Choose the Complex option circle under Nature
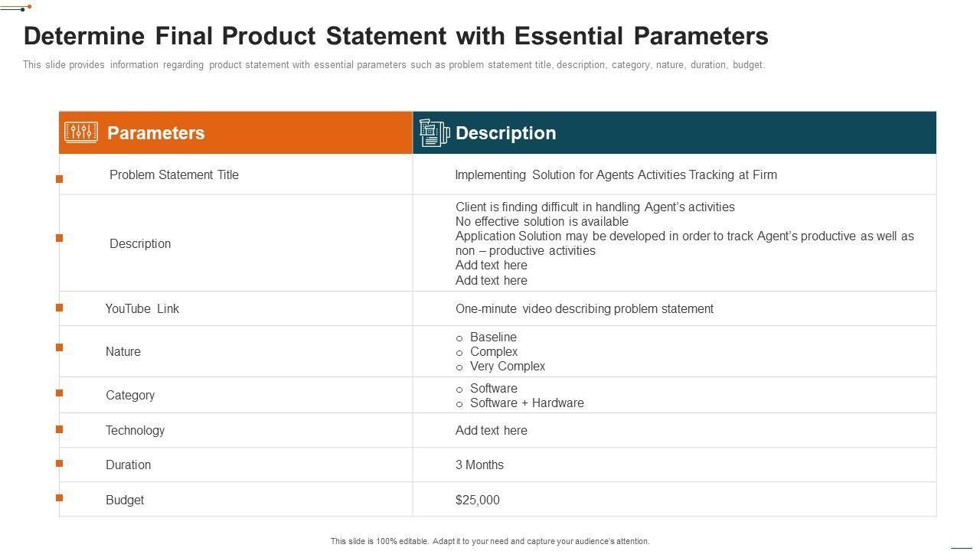This screenshot has height=551, width=980. (459, 353)
